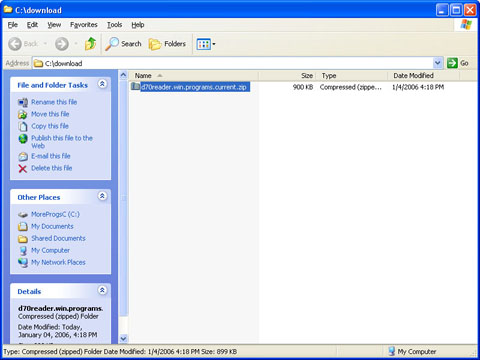Click task pane scrollbar down arrow
Viewport: 480px width, 360px height.
123,339
